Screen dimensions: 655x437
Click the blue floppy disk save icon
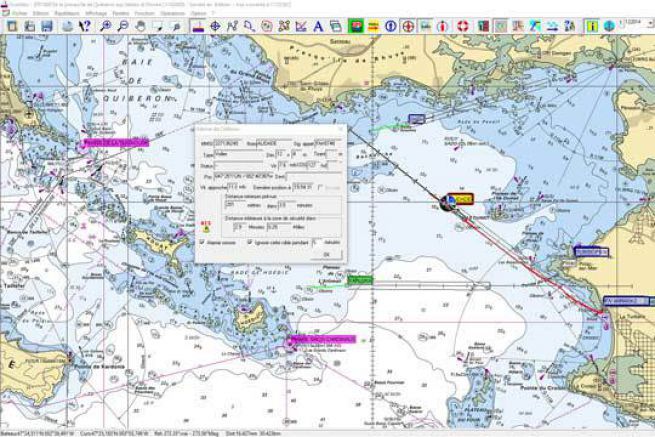tap(47, 26)
